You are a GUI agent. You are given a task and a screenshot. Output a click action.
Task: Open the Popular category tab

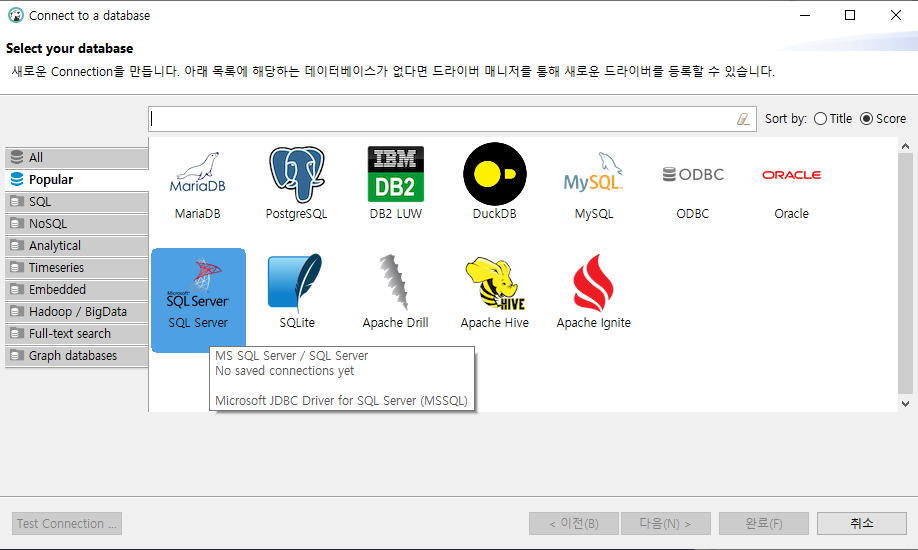point(77,180)
